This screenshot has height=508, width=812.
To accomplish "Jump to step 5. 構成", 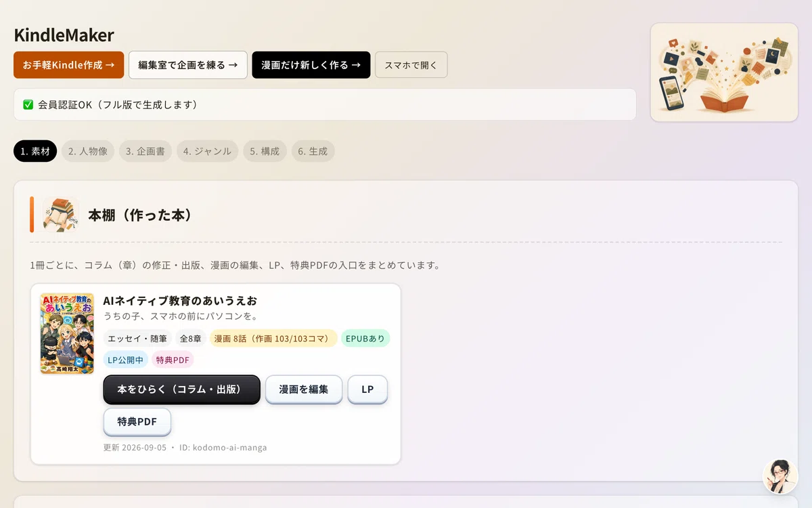I will pos(265,151).
